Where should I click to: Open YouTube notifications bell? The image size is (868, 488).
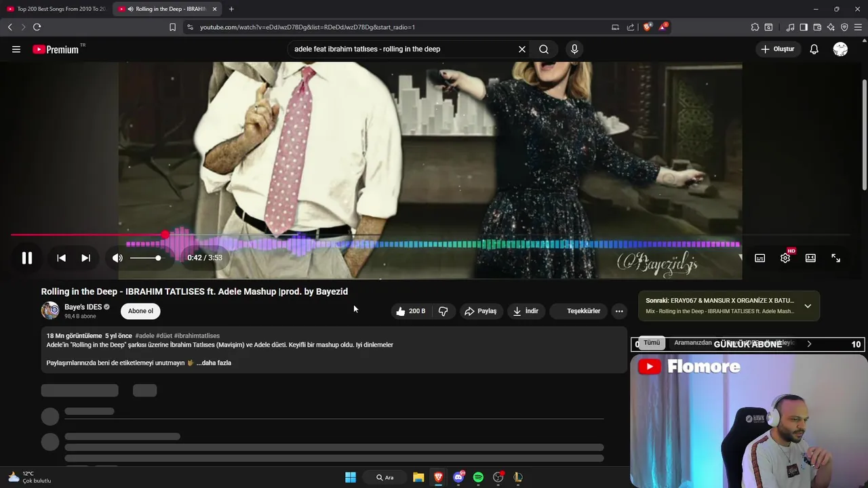[814, 49]
